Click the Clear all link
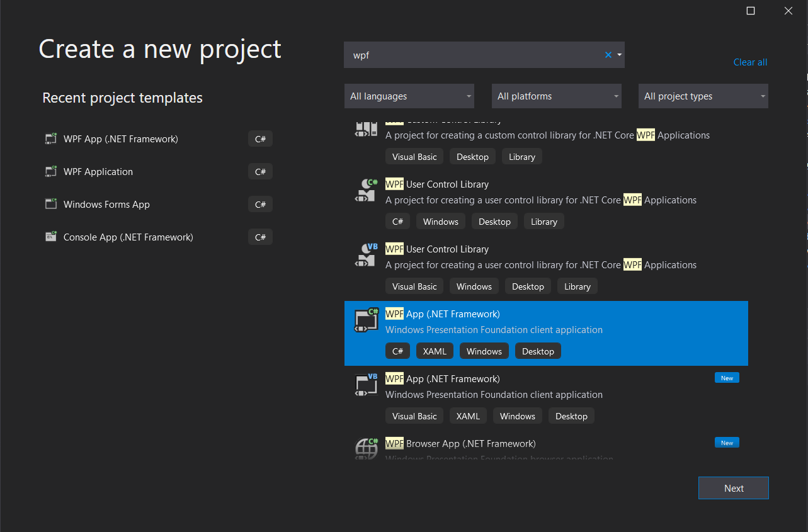This screenshot has height=532, width=808. pos(750,62)
